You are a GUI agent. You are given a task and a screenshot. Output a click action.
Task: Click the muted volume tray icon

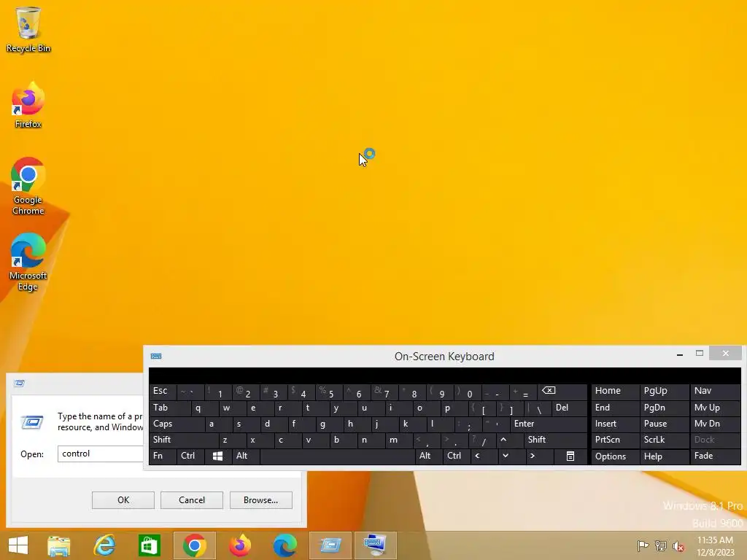pyautogui.click(x=678, y=545)
